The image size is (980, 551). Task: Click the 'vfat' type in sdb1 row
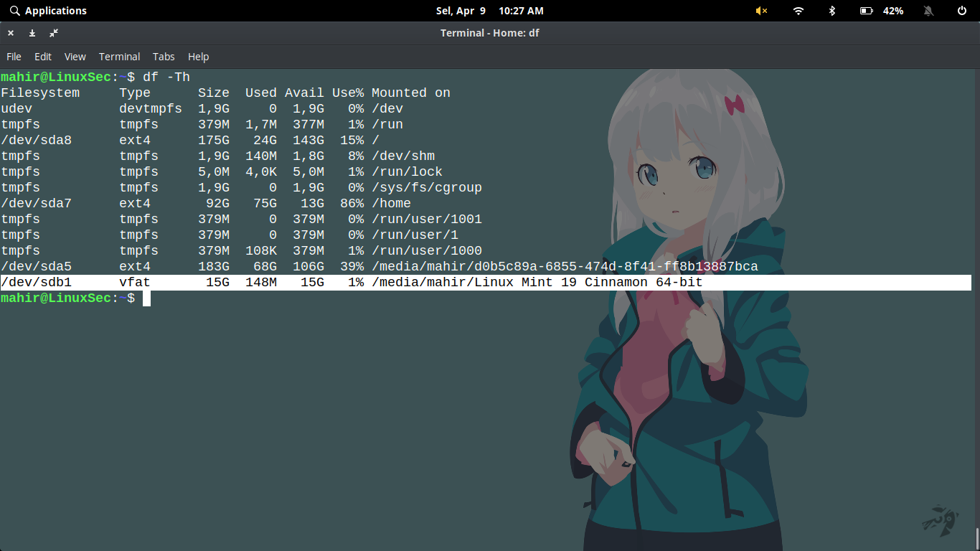(135, 282)
